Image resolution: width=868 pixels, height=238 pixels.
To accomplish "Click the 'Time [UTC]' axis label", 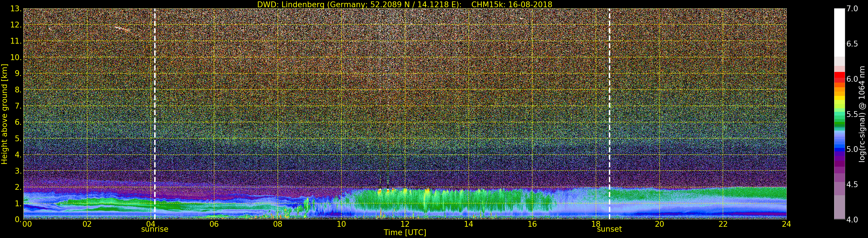I will [405, 232].
